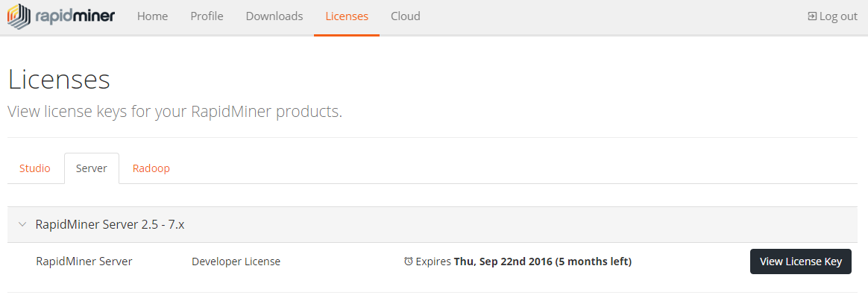Click the RapidMiner logo icon

pyautogui.click(x=19, y=16)
